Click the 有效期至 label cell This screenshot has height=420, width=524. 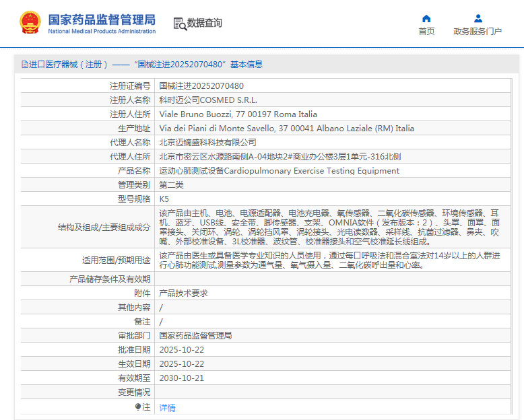[x=88, y=378]
